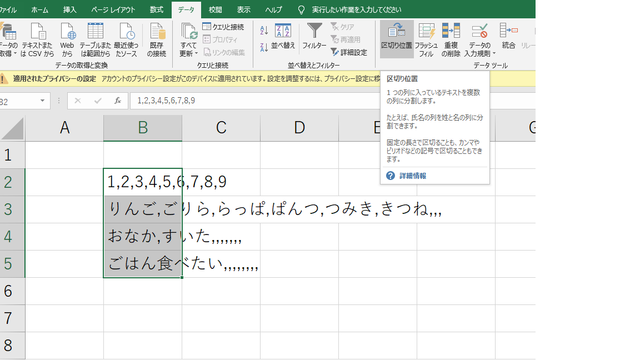The height and width of the screenshot is (360, 640).
Task: Select row 4 header
Action: [x=12, y=237]
